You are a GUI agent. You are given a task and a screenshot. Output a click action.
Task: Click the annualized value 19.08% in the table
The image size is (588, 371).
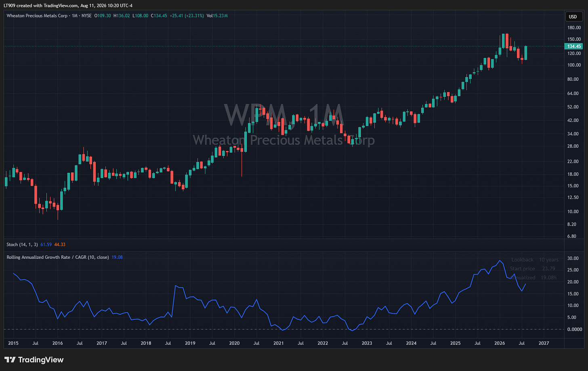click(548, 277)
